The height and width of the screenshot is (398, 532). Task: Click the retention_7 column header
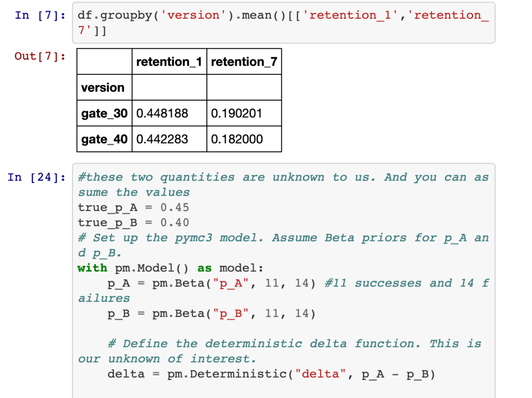coord(244,62)
